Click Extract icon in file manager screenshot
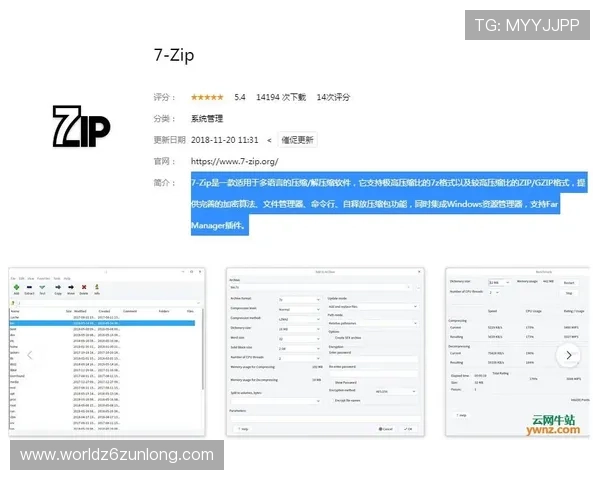The height and width of the screenshot is (480, 600). pyautogui.click(x=29, y=289)
